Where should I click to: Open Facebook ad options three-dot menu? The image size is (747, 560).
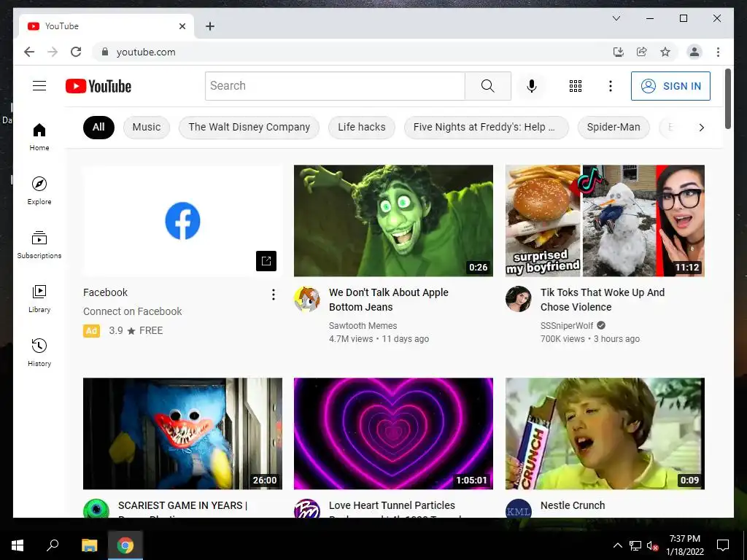[x=273, y=295]
